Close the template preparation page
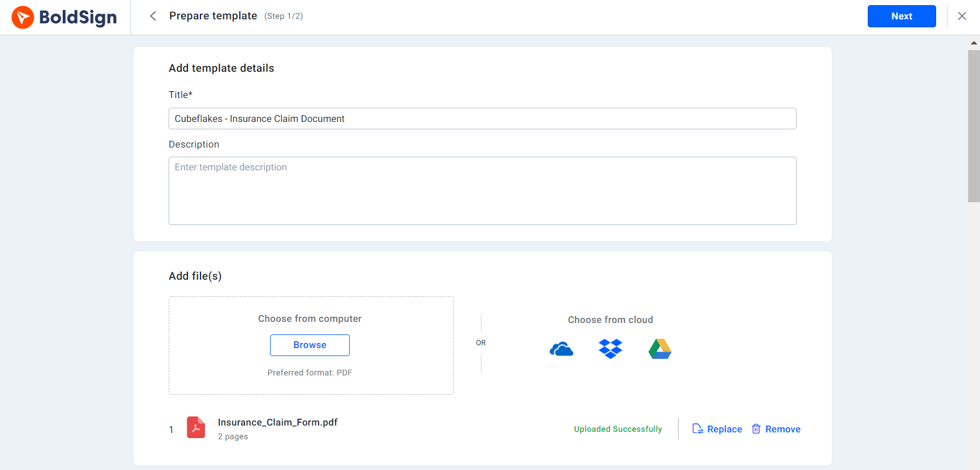The width and height of the screenshot is (980, 470). (962, 16)
